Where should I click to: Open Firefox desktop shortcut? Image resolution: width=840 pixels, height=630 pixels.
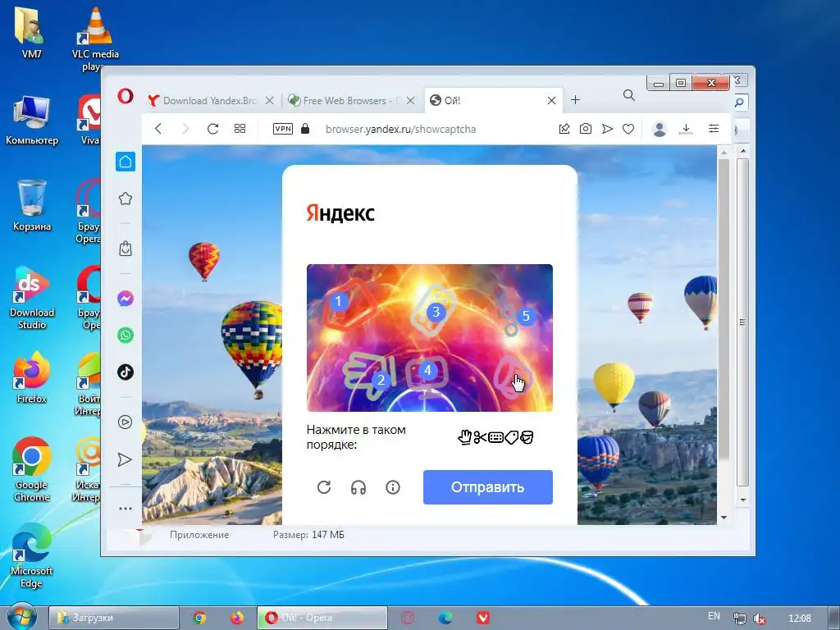[x=32, y=377]
